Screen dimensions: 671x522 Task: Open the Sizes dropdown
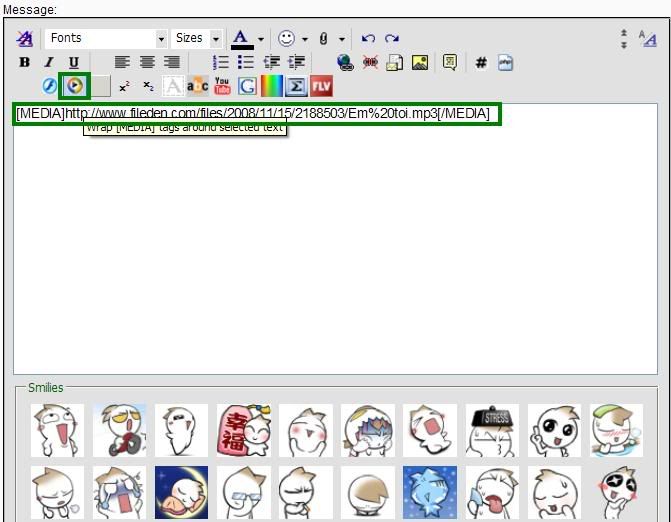pos(197,38)
